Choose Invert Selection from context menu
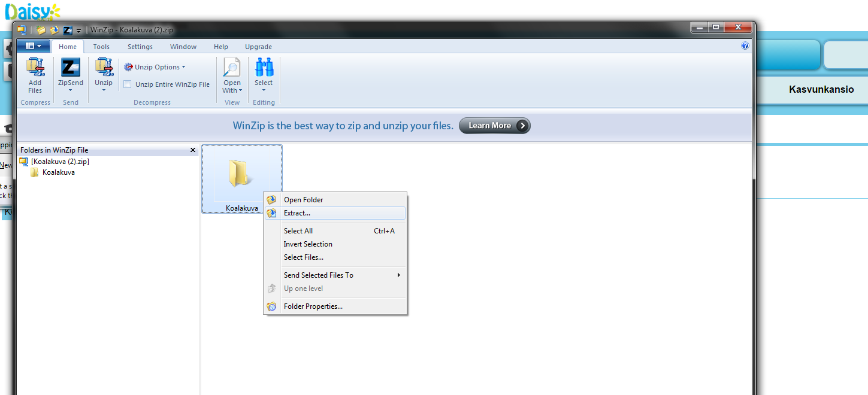This screenshot has height=395, width=868. click(x=335, y=244)
